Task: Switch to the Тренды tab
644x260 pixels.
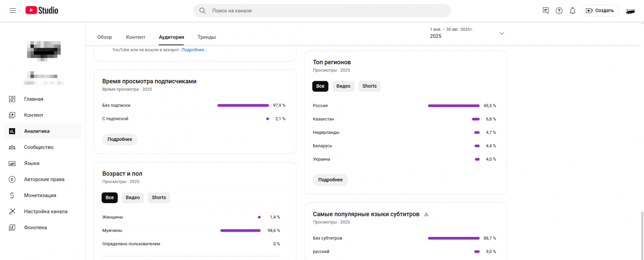Action: 206,37
